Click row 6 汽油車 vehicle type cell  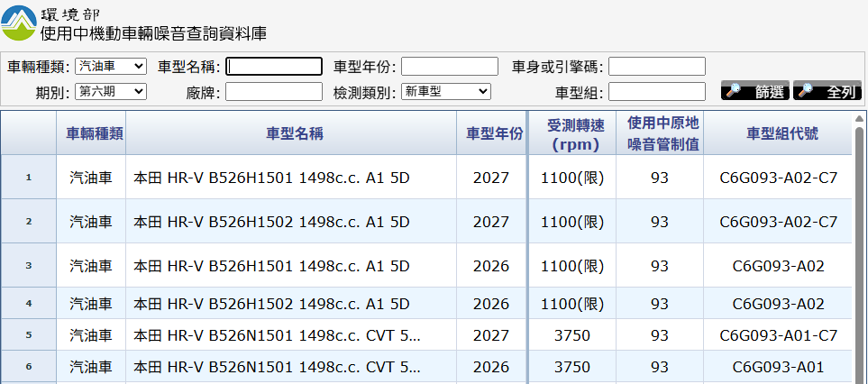[x=91, y=367]
